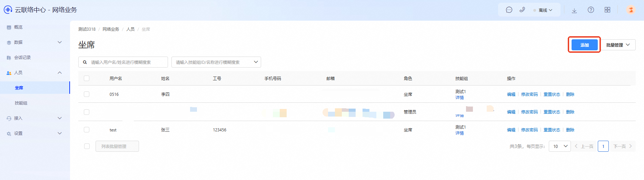The image size is (644, 180).
Task: Open the page size 10 dropdown
Action: click(x=560, y=146)
